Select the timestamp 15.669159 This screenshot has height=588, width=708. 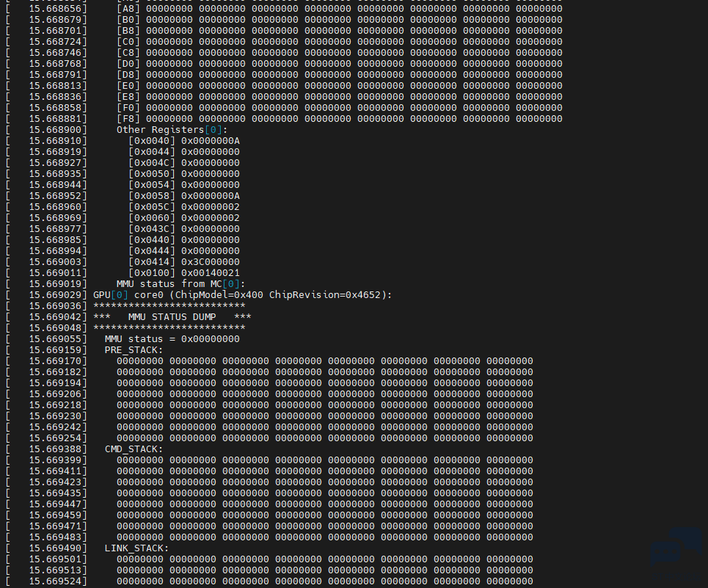(x=55, y=350)
